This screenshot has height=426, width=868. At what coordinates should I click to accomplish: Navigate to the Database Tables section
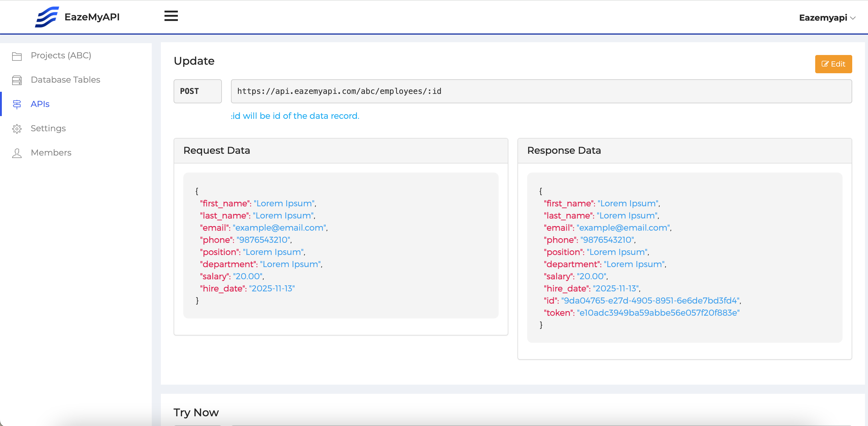pos(65,80)
